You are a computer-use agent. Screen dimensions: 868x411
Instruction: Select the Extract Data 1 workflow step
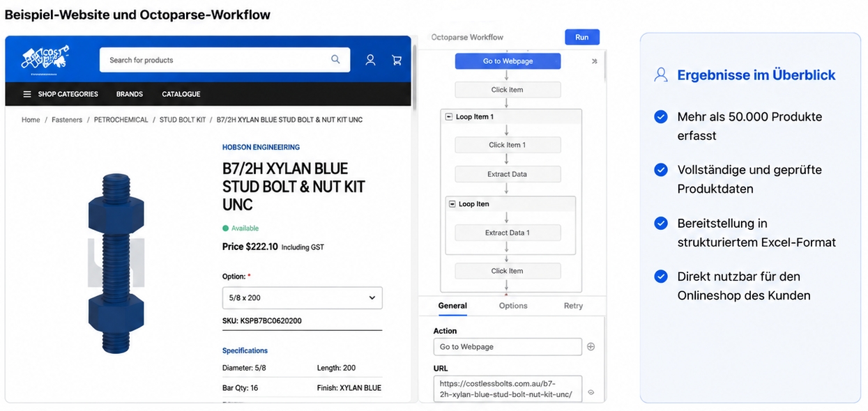point(508,233)
